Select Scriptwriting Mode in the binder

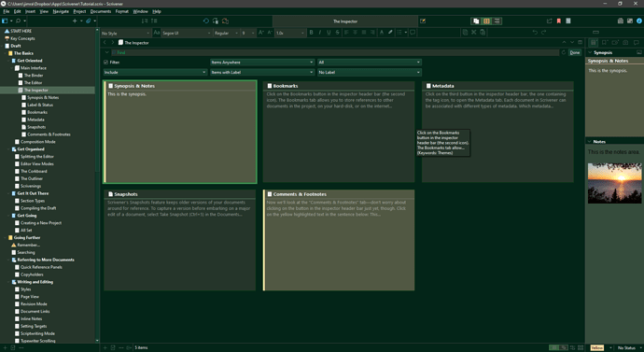pos(37,334)
